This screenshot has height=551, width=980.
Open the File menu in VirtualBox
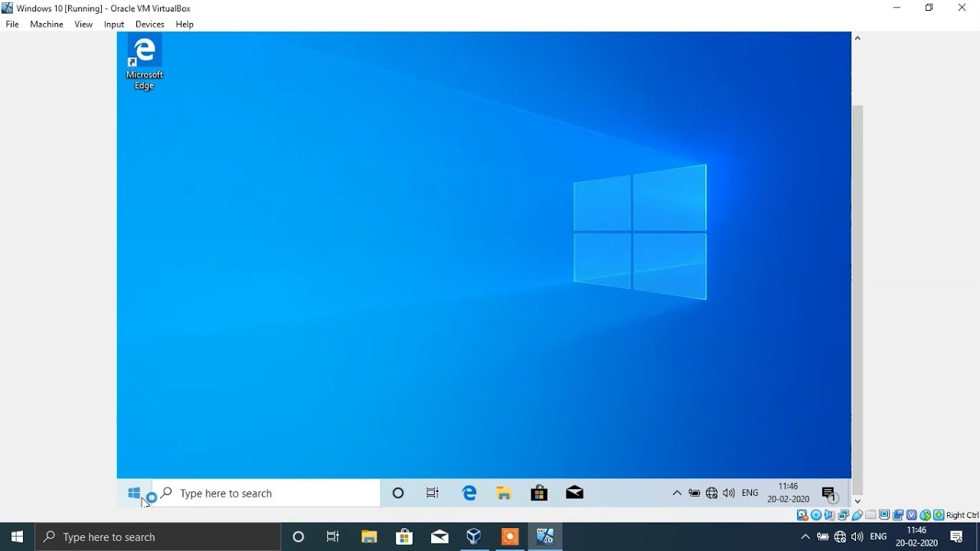[x=12, y=24]
